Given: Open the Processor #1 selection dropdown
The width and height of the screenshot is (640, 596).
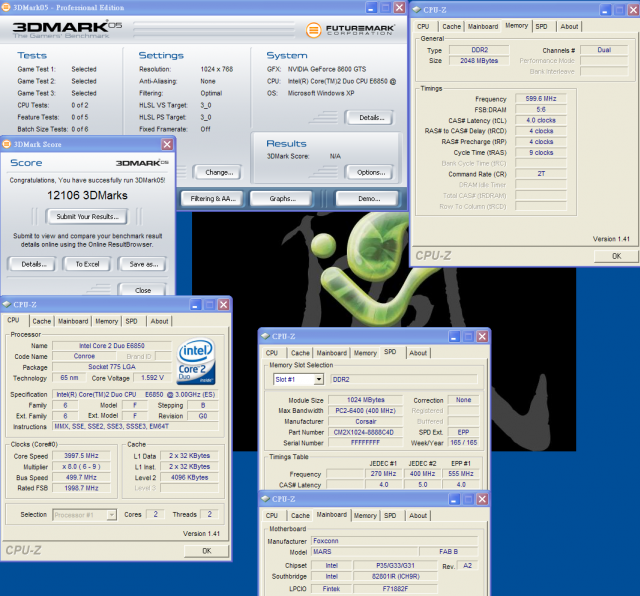Looking at the screenshot, I should [x=111, y=515].
